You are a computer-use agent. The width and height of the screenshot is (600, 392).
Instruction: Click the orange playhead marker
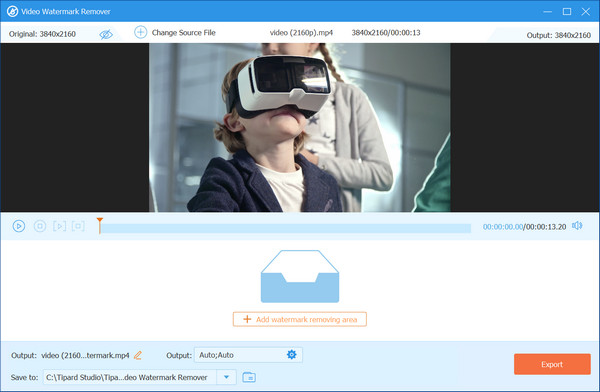99,225
